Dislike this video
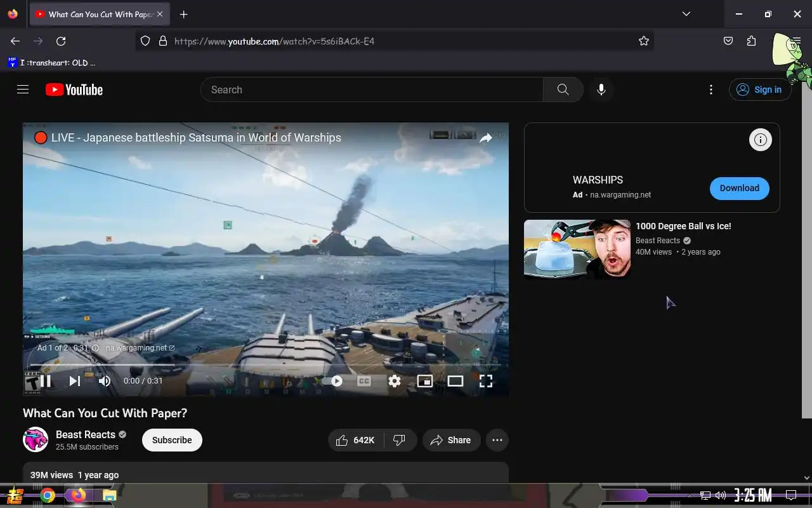This screenshot has height=508, width=812. (x=400, y=440)
